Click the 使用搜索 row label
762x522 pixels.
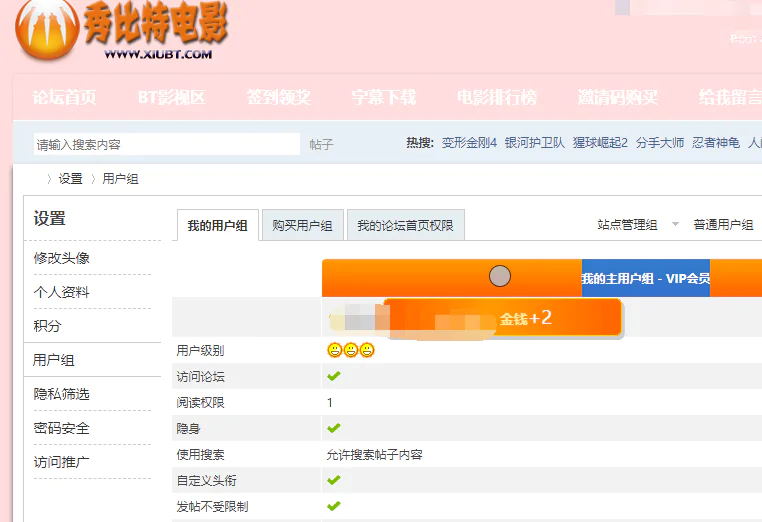[201, 454]
